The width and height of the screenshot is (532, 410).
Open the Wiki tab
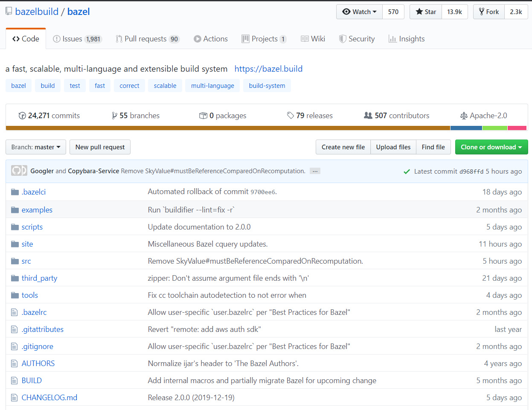click(313, 39)
